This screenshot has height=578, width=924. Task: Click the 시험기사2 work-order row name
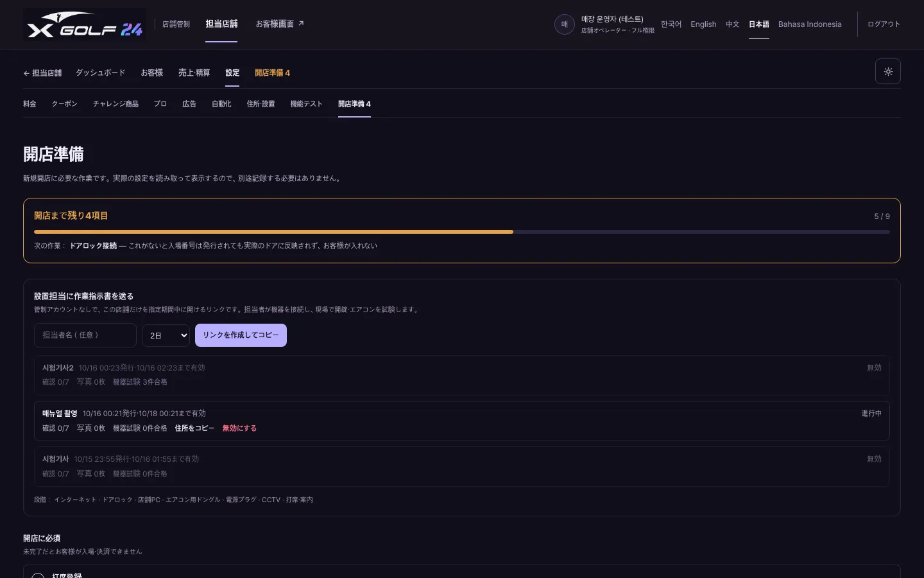[x=58, y=368]
